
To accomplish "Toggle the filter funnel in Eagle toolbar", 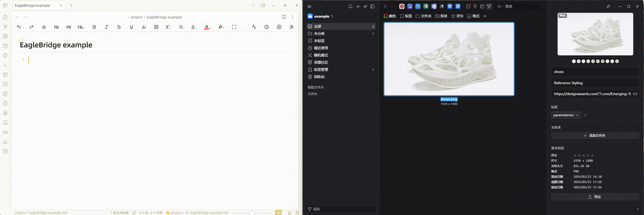I will click(x=489, y=6).
